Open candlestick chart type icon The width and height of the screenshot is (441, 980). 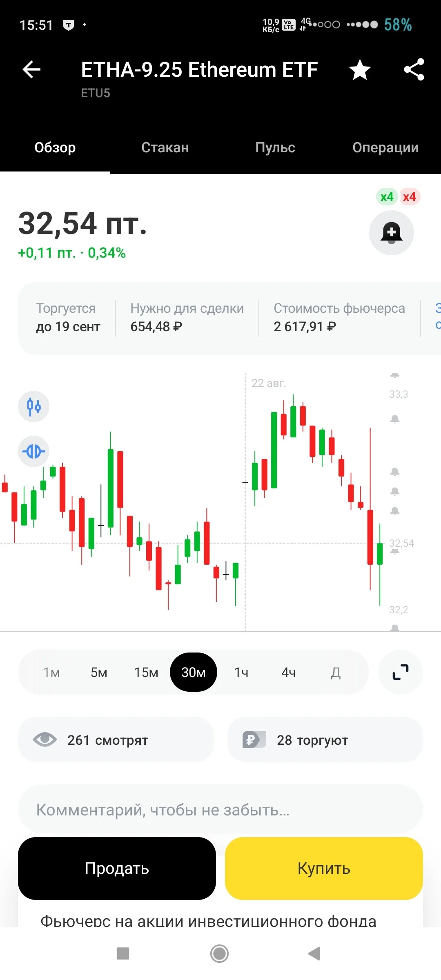coord(33,406)
